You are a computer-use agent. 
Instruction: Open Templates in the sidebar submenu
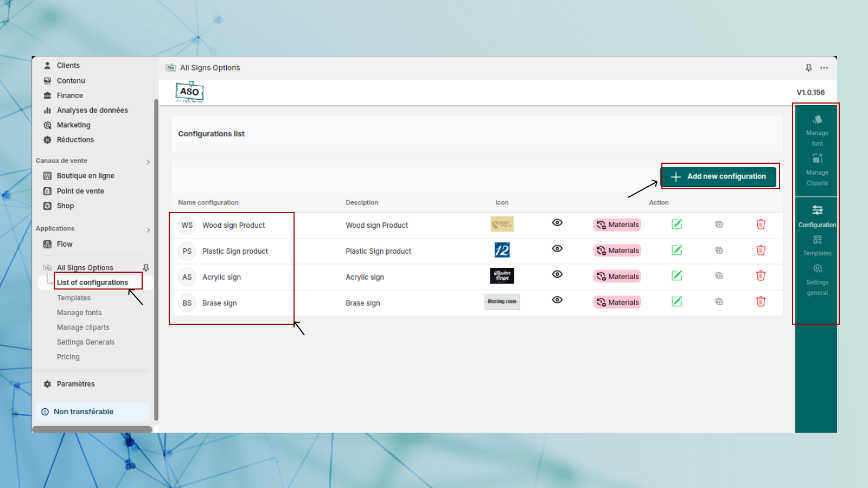[x=74, y=298]
